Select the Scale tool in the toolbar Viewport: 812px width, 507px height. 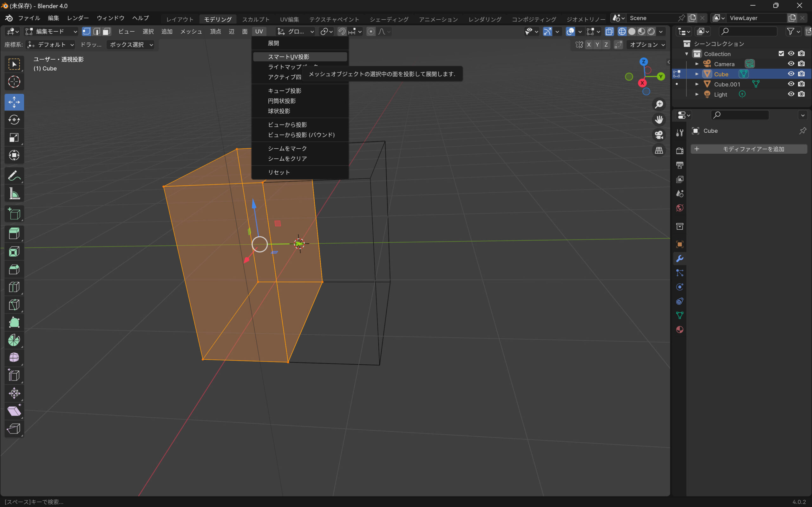(x=14, y=138)
